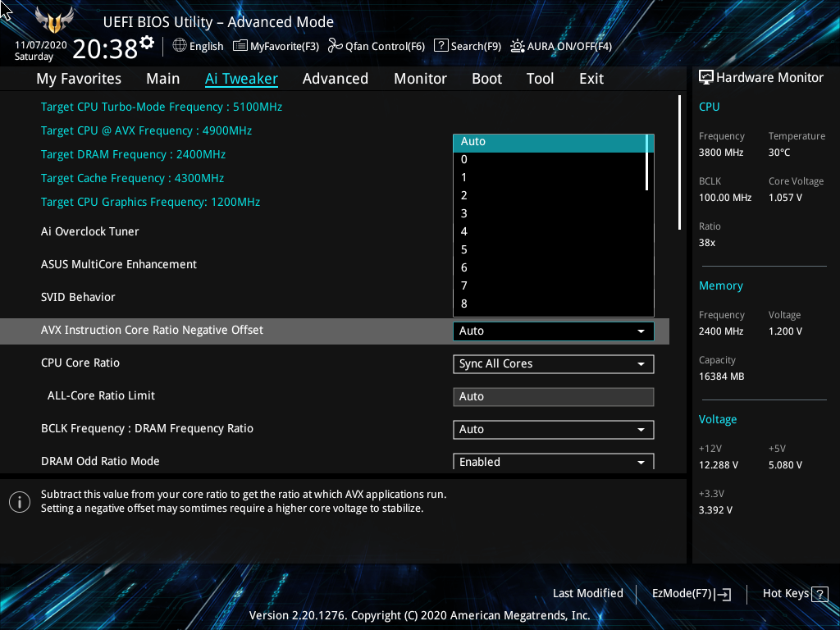Select offset value 1 in list

pyautogui.click(x=550, y=177)
